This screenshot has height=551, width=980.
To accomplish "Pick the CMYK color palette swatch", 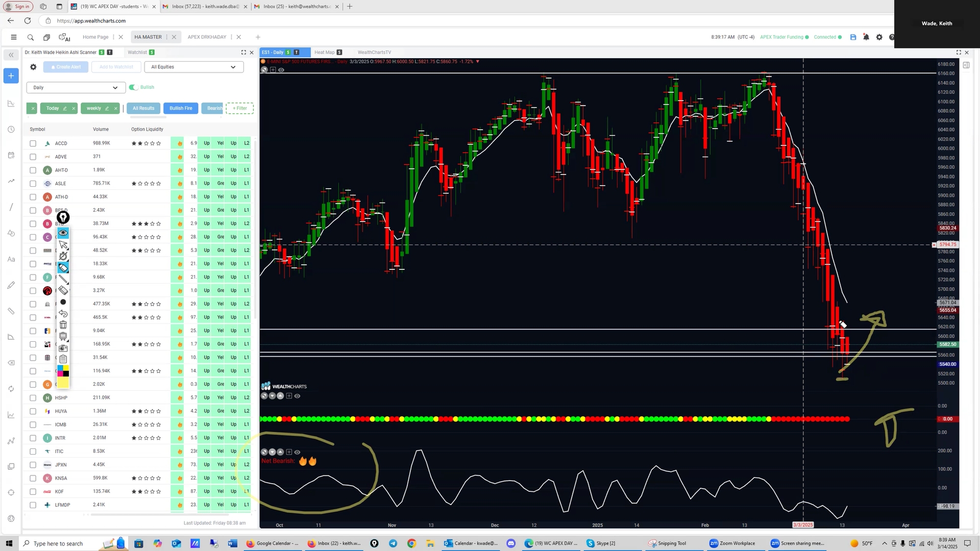I will [63, 371].
